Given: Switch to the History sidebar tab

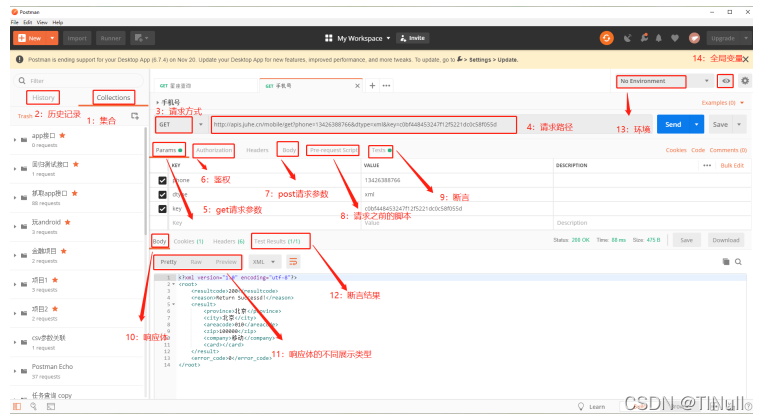Looking at the screenshot, I should click(x=43, y=98).
